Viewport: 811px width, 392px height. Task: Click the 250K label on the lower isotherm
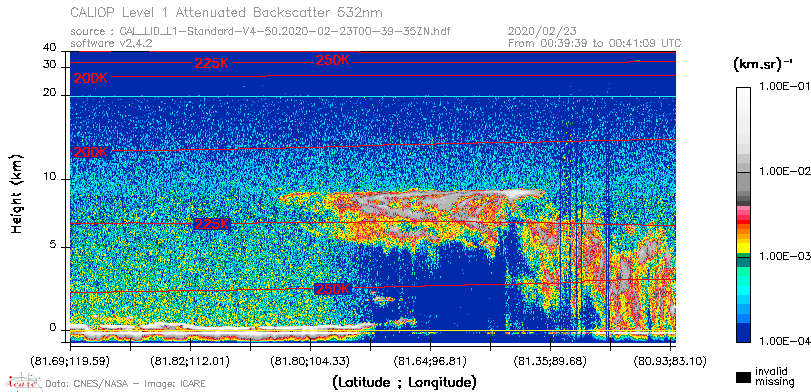(x=332, y=289)
